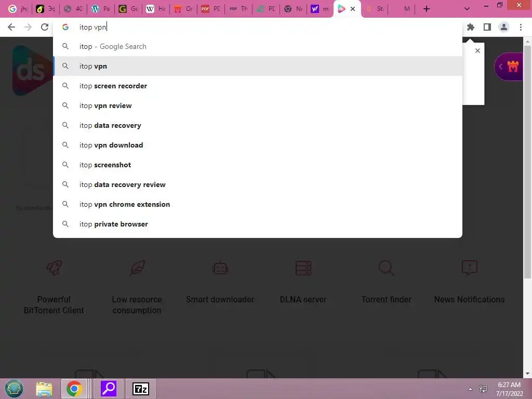Switch to the WordPress tab
This screenshot has width=532, height=399.
101,9
